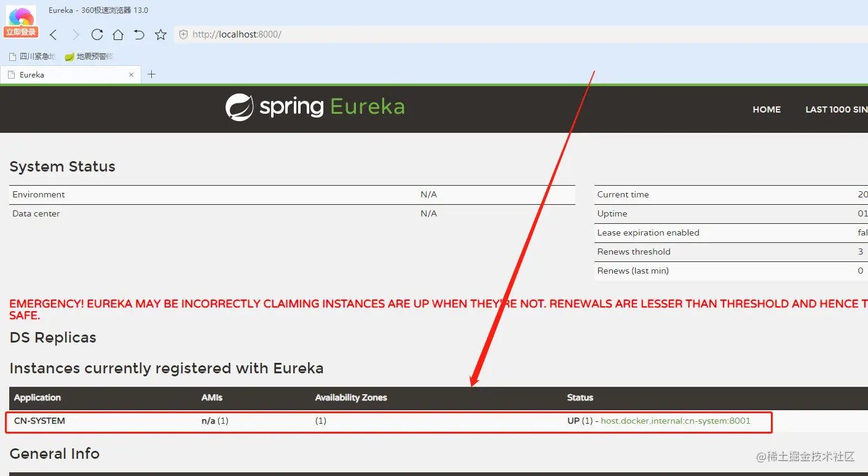The width and height of the screenshot is (868, 476).
Task: Go to HOME in the Eureka navbar
Action: point(767,109)
